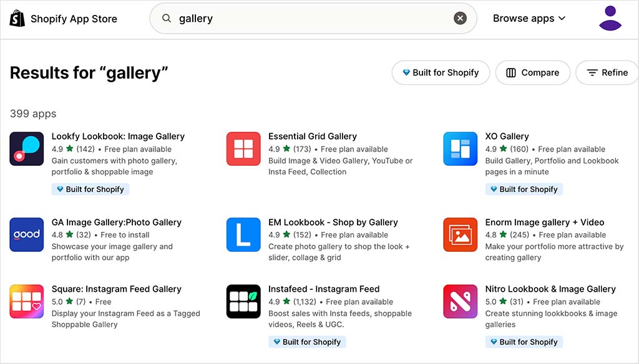Click the search magnifier icon
This screenshot has height=364, width=639.
[167, 19]
